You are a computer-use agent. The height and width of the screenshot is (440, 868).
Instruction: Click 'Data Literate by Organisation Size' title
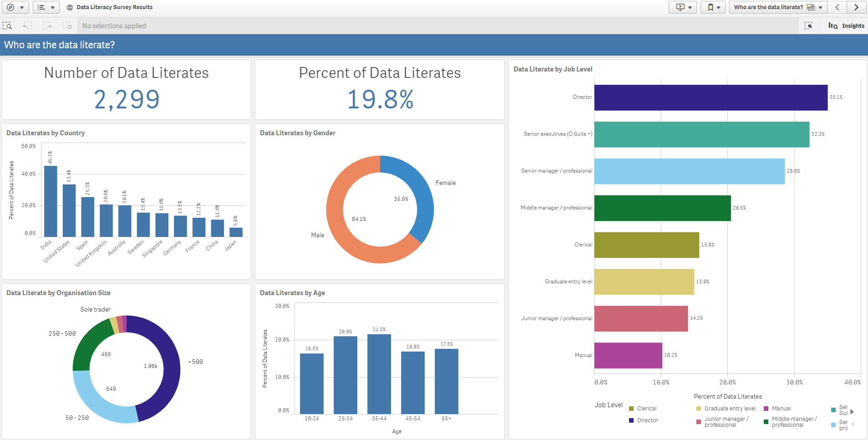pyautogui.click(x=58, y=293)
